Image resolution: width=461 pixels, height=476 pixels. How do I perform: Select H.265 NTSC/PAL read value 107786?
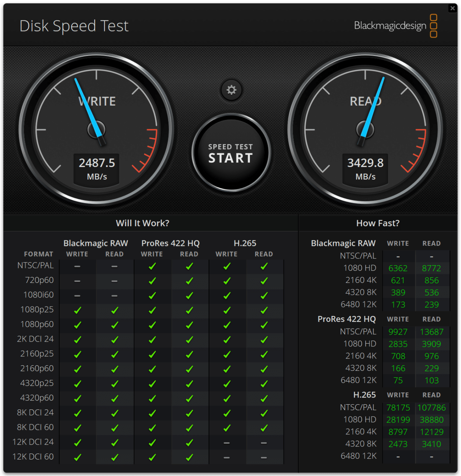tap(431, 407)
